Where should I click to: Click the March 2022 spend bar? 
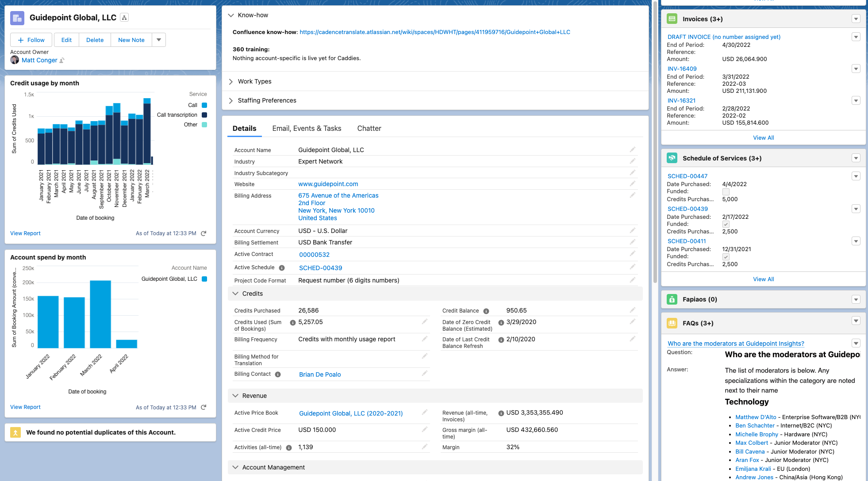(x=100, y=314)
